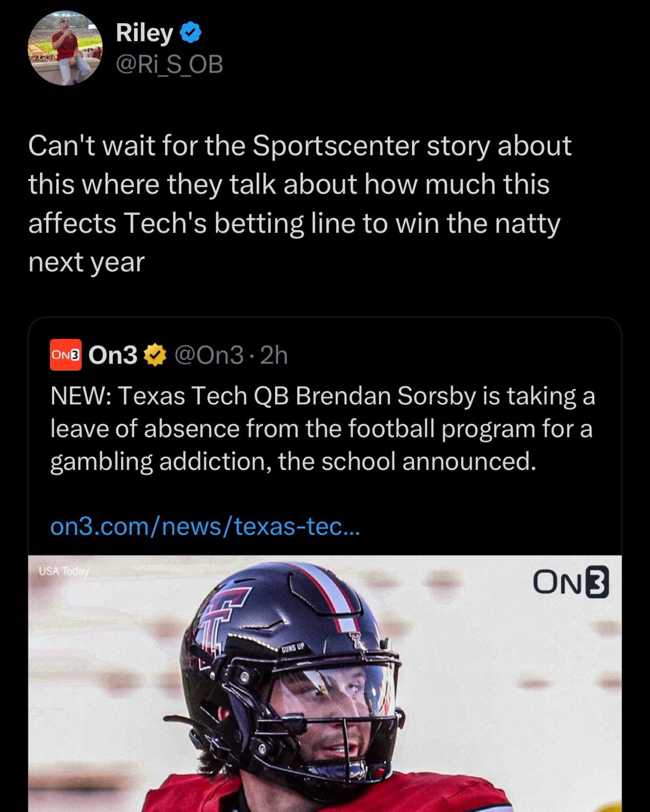Click the red On3 avatar logo

66,355
